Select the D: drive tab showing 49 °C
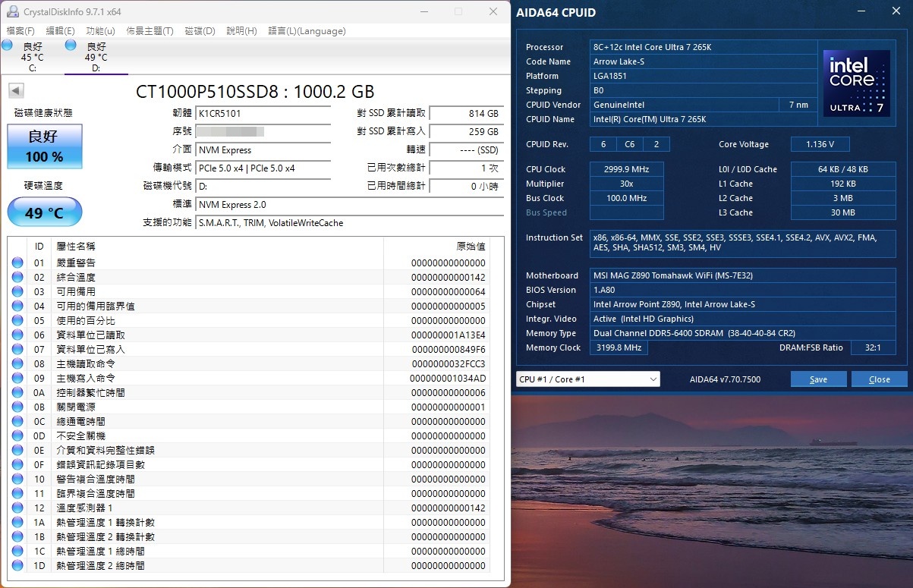This screenshot has width=913, height=588. coord(96,57)
